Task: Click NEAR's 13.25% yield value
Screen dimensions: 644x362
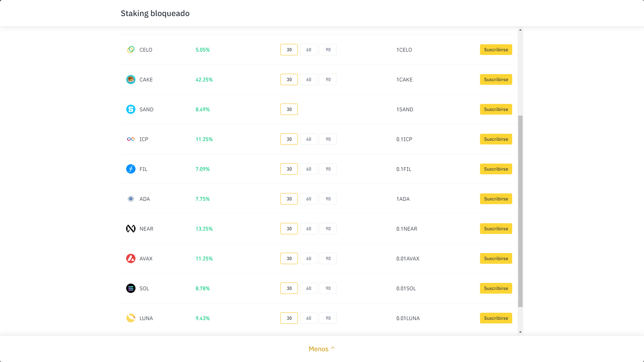Action: tap(204, 229)
